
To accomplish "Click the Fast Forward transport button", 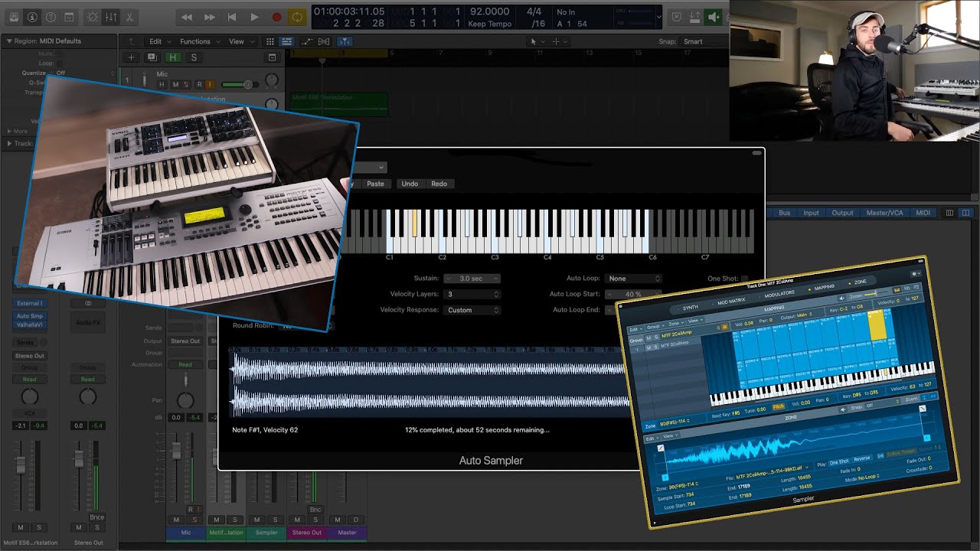I will (209, 17).
